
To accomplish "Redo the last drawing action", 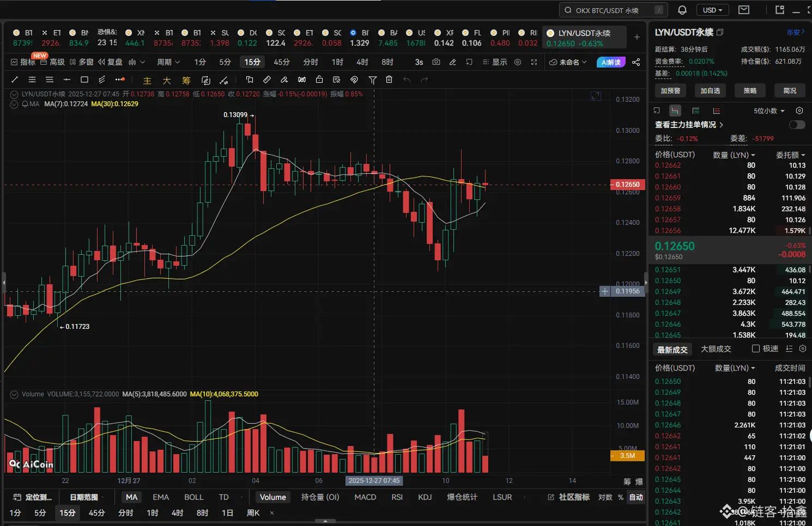I will [x=424, y=79].
